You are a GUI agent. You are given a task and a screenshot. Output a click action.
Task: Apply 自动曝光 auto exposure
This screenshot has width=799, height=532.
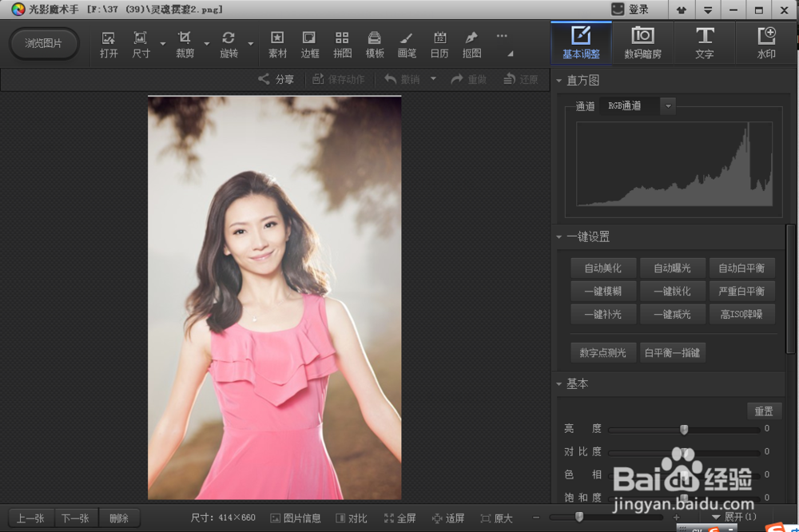click(672, 268)
